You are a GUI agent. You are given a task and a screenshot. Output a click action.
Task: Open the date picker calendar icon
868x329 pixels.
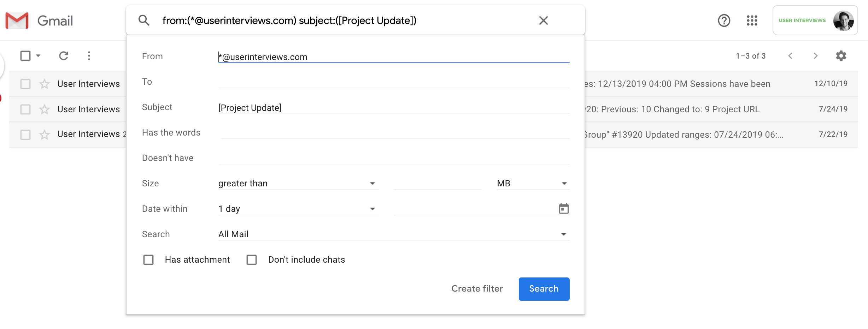coord(564,209)
